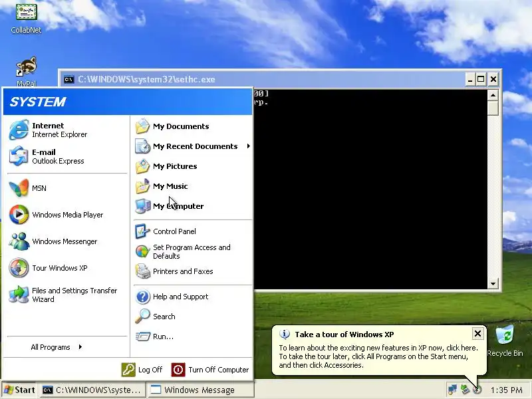Click the My Pictures folder icon
Screen dimensions: 532x399
(x=142, y=166)
